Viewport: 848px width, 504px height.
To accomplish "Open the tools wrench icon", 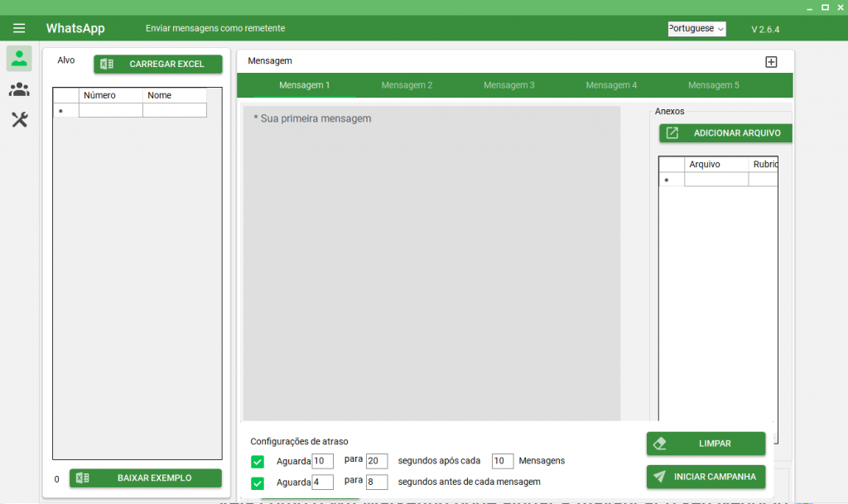I will (20, 119).
